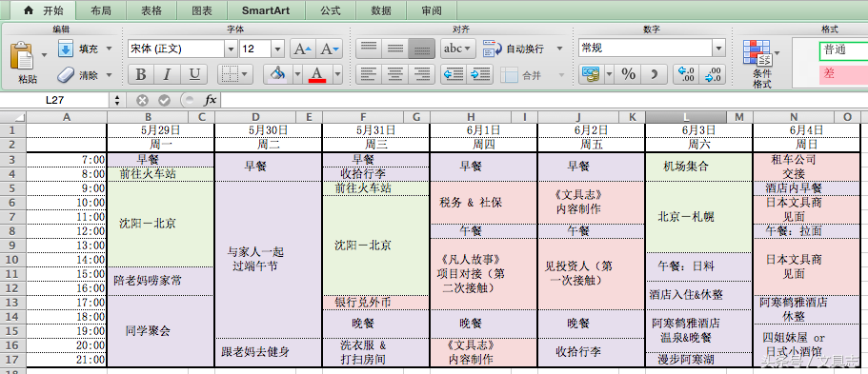Align text left

[x=369, y=74]
